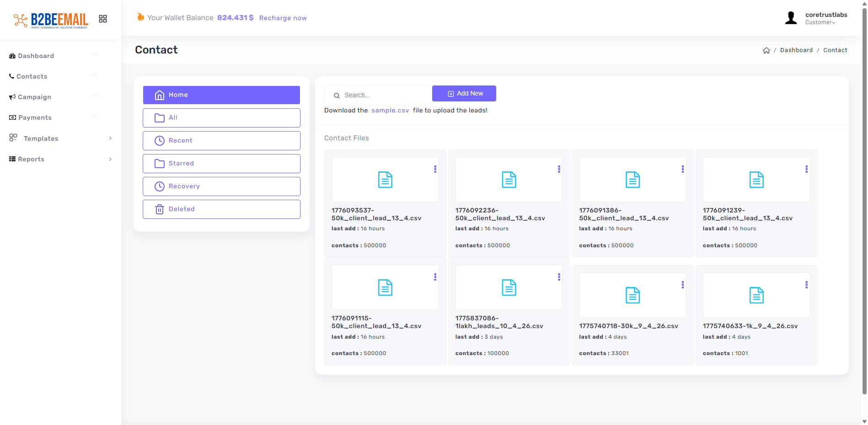The image size is (868, 425).
Task: Click Recharge now link
Action: point(283,18)
